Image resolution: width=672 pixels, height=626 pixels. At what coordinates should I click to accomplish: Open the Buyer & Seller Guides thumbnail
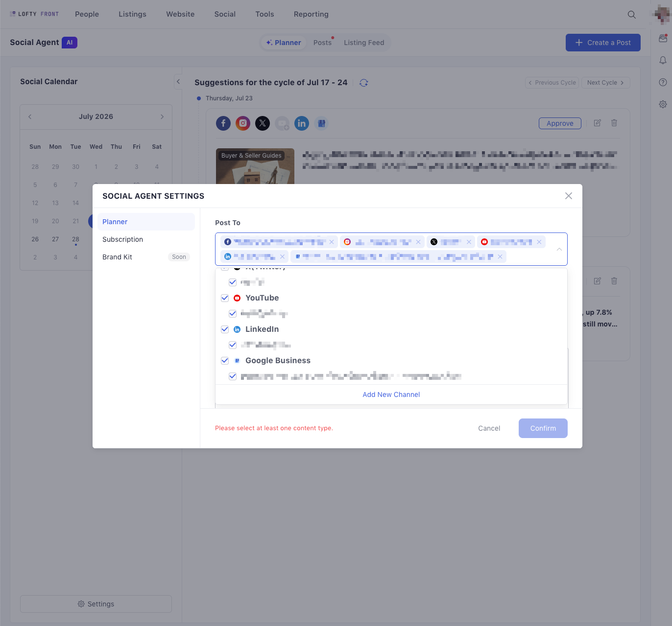pos(255,166)
